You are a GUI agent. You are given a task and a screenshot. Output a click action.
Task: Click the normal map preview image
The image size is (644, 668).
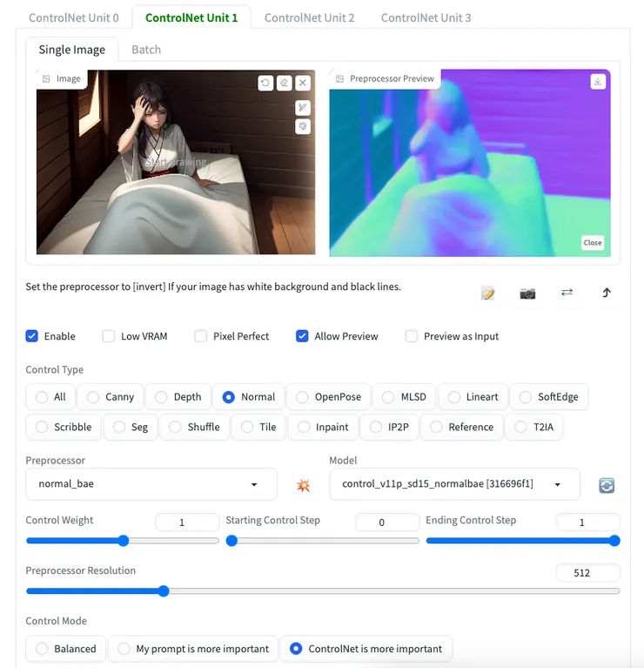[470, 163]
